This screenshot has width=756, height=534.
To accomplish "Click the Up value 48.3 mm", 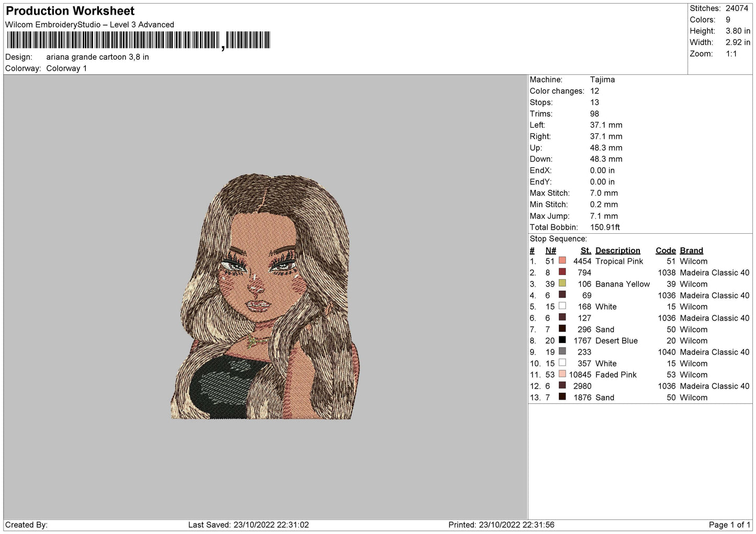I will pos(606,147).
